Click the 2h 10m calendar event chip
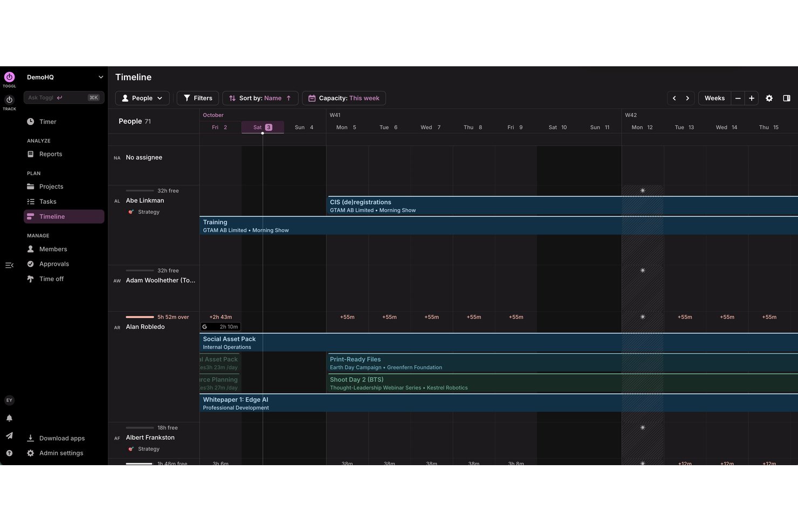Viewport: 798px width, 532px height. (x=221, y=327)
